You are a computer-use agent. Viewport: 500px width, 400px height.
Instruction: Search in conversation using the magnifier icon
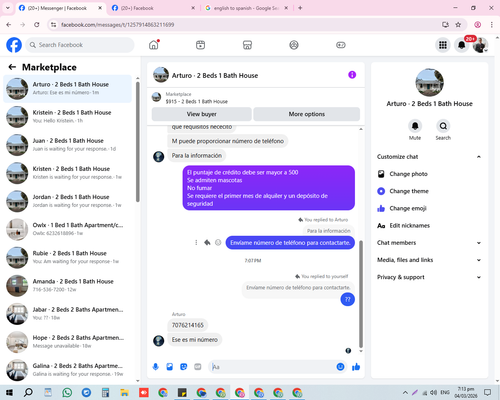443,126
